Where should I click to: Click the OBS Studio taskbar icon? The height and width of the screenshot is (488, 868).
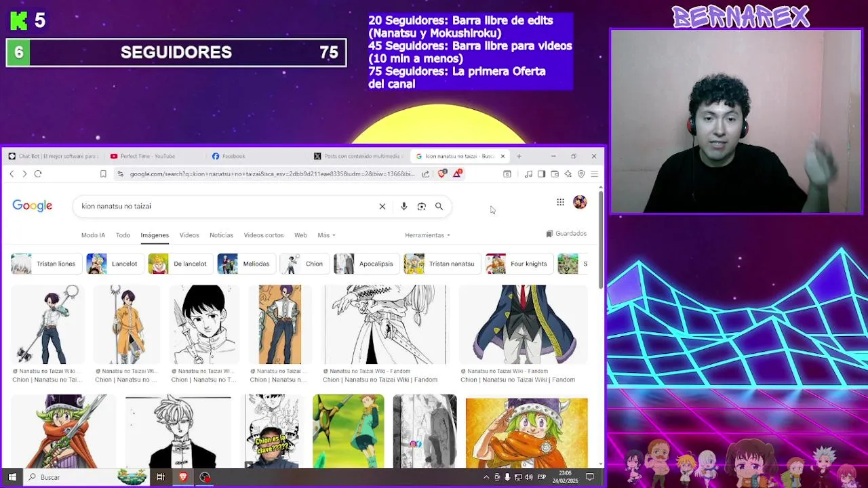click(205, 477)
